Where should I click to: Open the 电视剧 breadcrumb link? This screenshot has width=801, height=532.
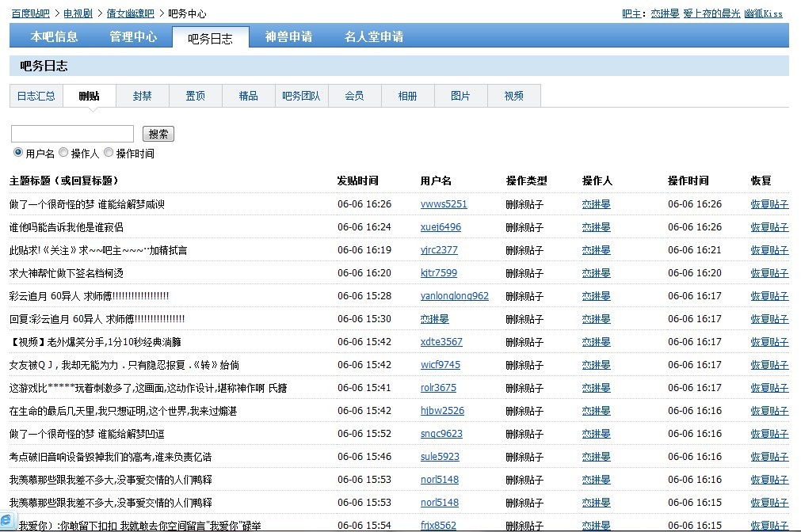tap(78, 13)
